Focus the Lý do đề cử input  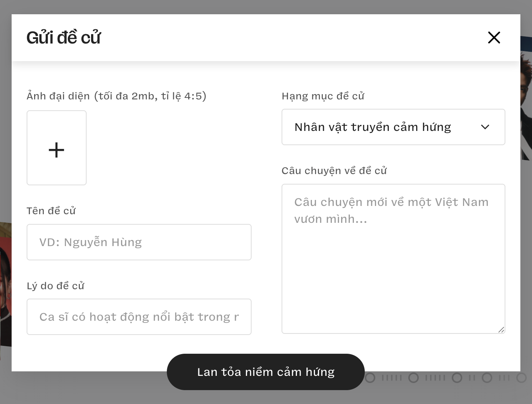click(139, 317)
